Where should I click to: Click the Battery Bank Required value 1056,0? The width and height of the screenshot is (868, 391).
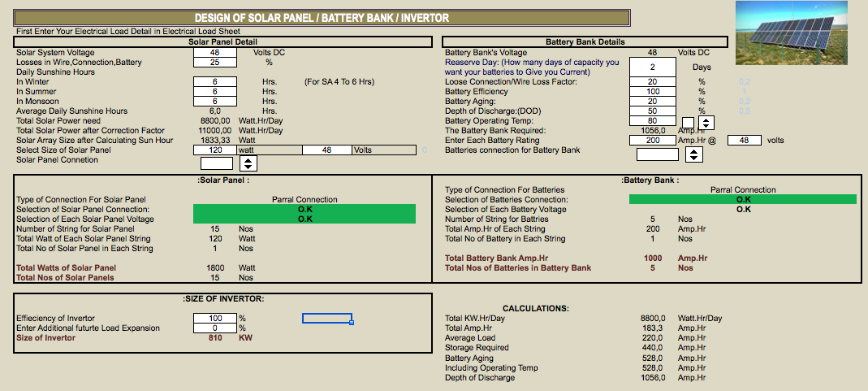tap(653, 131)
